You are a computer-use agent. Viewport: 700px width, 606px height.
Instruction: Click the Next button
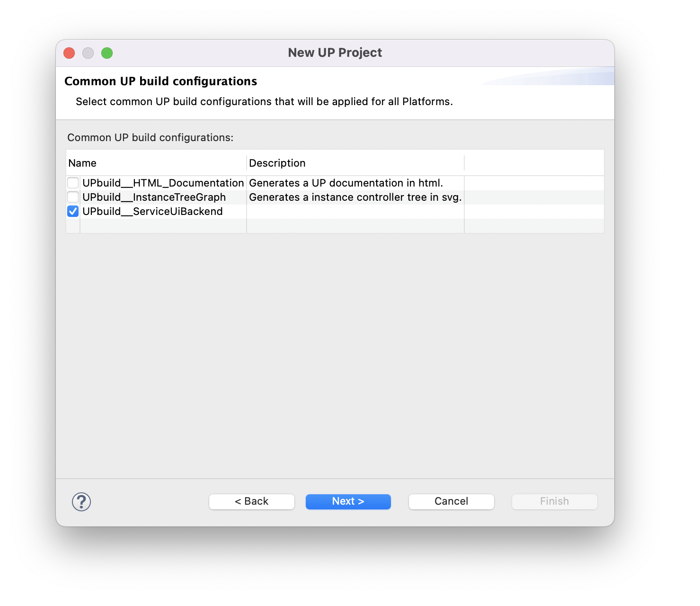[348, 501]
